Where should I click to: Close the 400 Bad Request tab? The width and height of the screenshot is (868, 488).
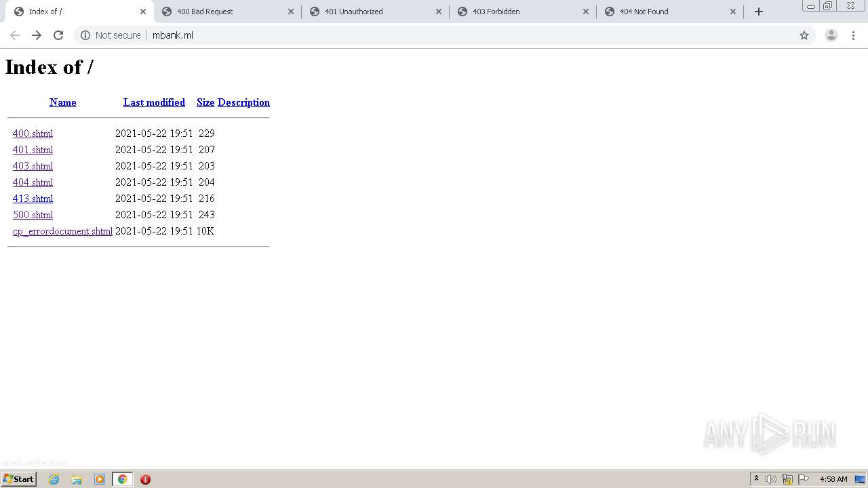[x=291, y=12]
